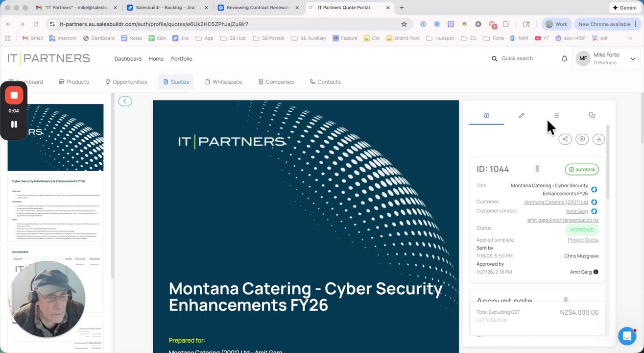Select the Cyber Security Maintenance page thumbnail

[55, 208]
